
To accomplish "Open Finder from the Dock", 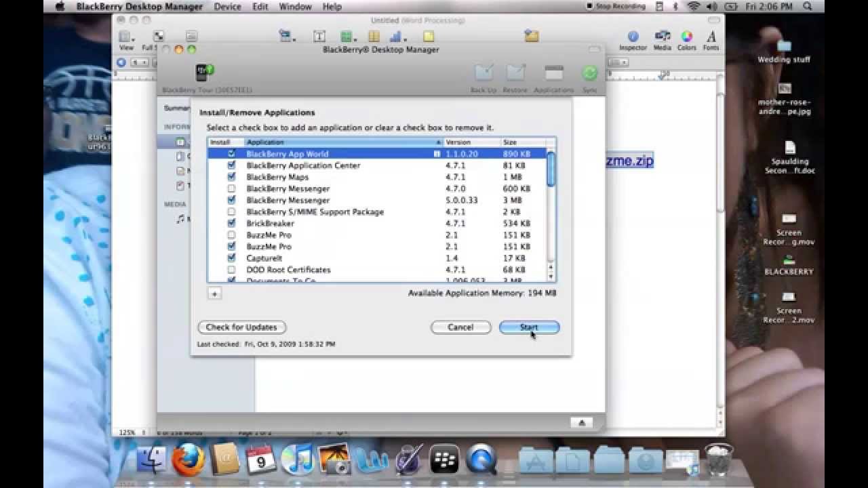I will (x=151, y=460).
